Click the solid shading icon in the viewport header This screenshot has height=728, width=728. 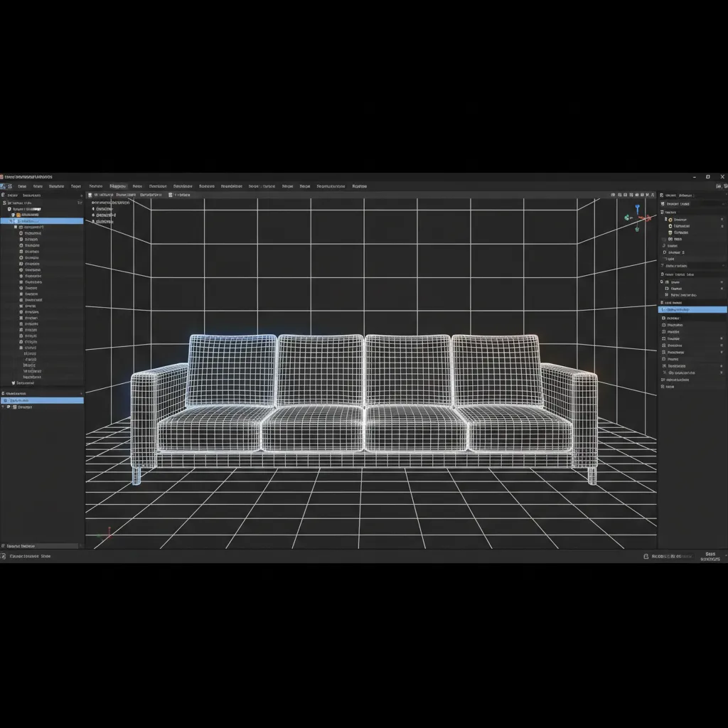point(638,194)
